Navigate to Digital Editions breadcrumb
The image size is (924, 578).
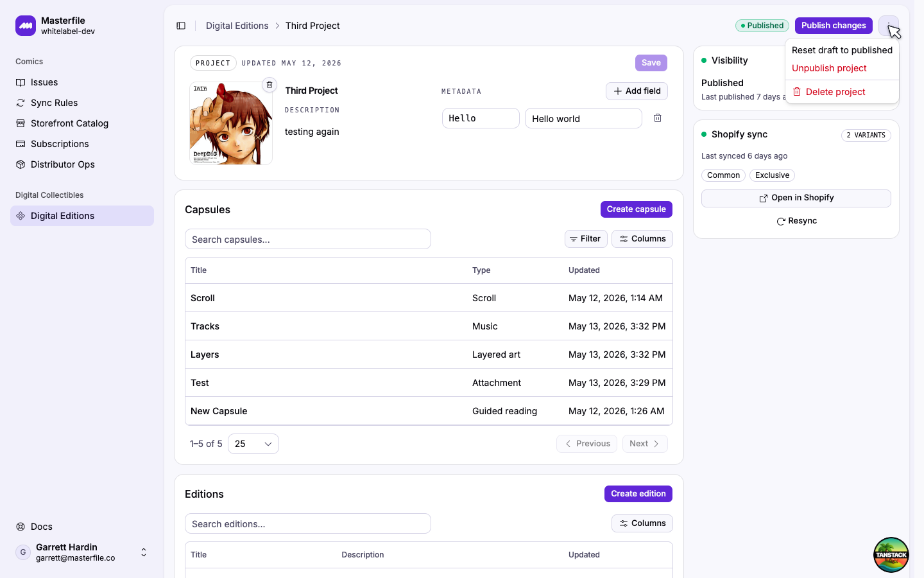[x=237, y=26]
